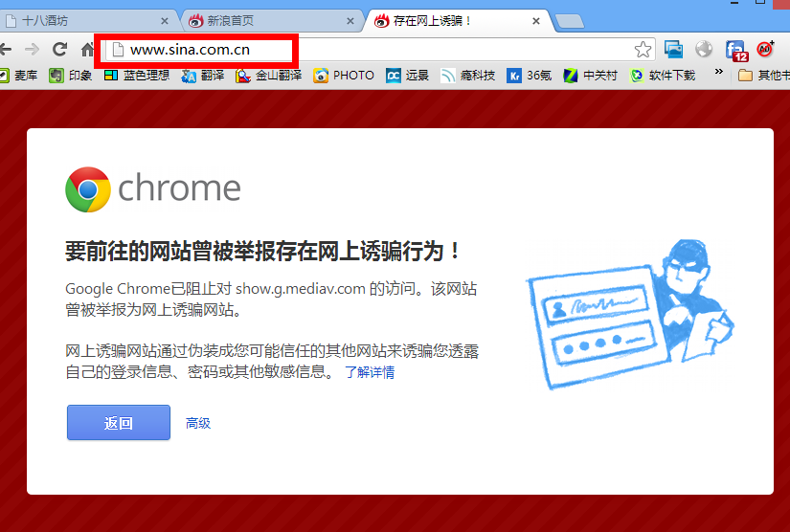Click the browser back arrow
This screenshot has height=532, width=790.
(x=7, y=50)
